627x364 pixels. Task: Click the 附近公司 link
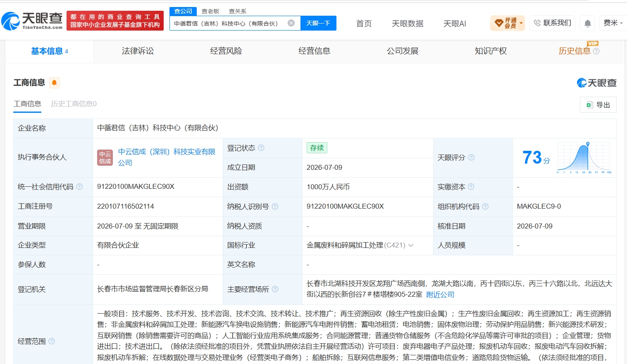pyautogui.click(x=440, y=295)
